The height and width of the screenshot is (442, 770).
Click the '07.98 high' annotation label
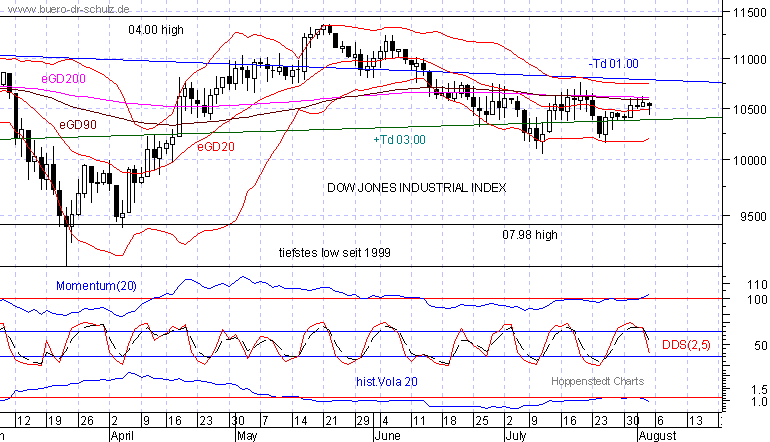pos(530,235)
